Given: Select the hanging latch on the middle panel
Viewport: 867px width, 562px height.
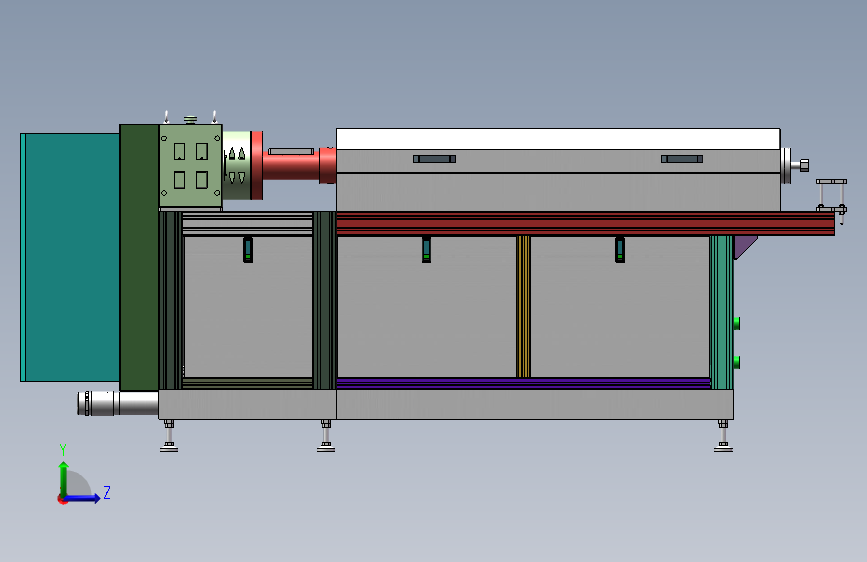Looking at the screenshot, I should coord(426,249).
